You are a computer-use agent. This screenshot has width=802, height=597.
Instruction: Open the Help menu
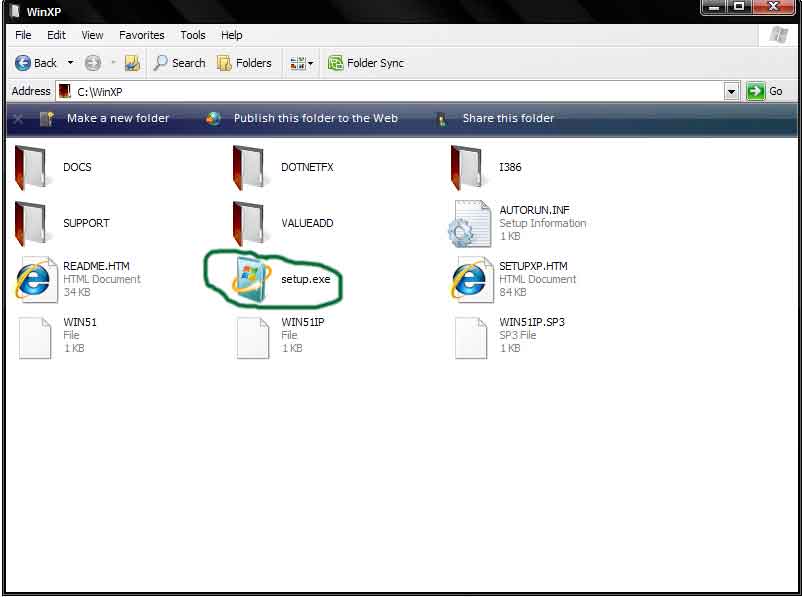pos(232,35)
